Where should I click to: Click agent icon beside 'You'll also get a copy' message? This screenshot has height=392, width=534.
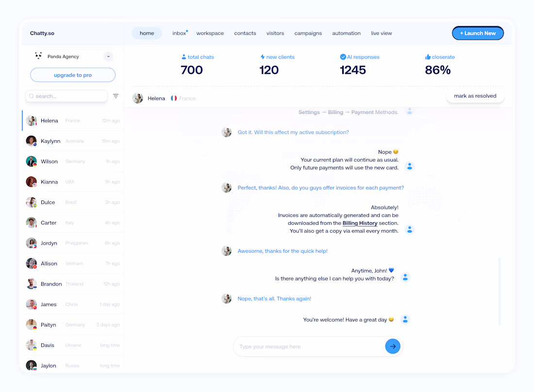[x=410, y=229]
